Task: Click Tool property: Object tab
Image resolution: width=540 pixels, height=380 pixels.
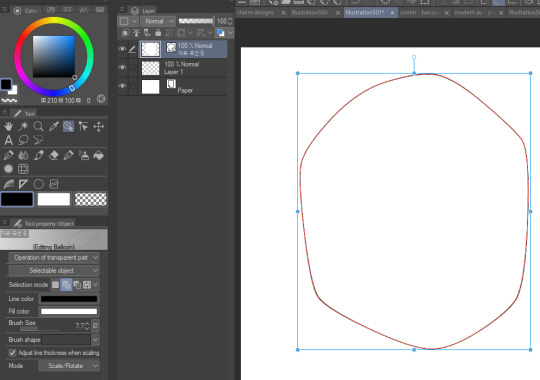Action: (44, 224)
